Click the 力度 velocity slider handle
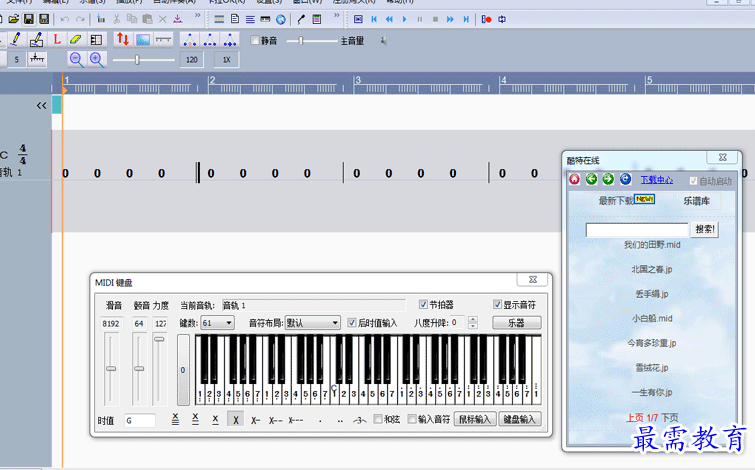 [x=159, y=339]
